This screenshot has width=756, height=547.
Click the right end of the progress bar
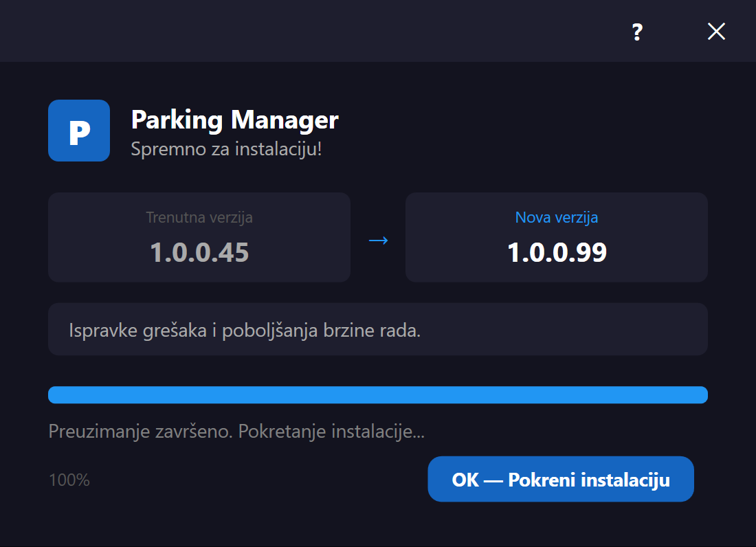[x=702, y=394]
